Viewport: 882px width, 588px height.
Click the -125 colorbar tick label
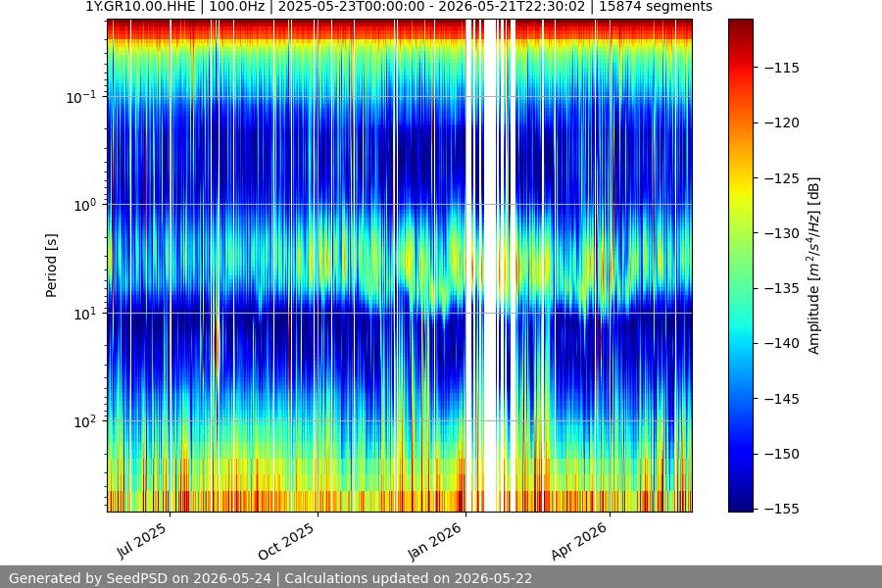click(782, 178)
